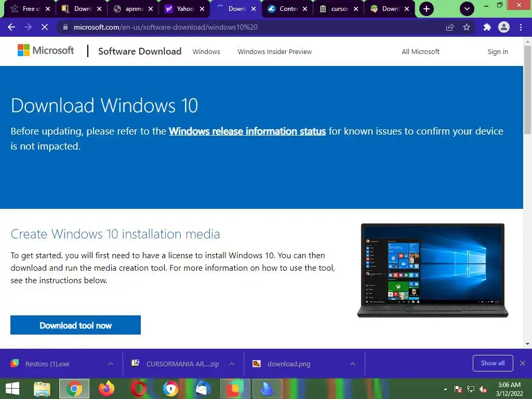Close the cursor tab
The width and height of the screenshot is (532, 399).
(355, 9)
